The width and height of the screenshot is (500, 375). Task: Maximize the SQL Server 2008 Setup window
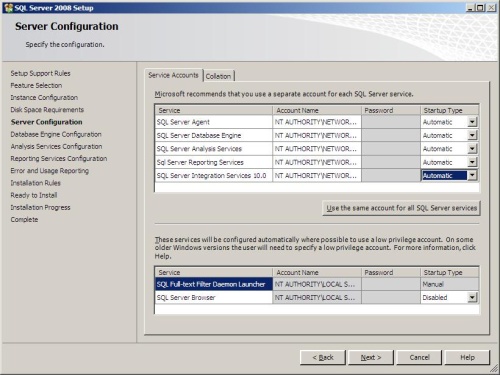(480, 8)
